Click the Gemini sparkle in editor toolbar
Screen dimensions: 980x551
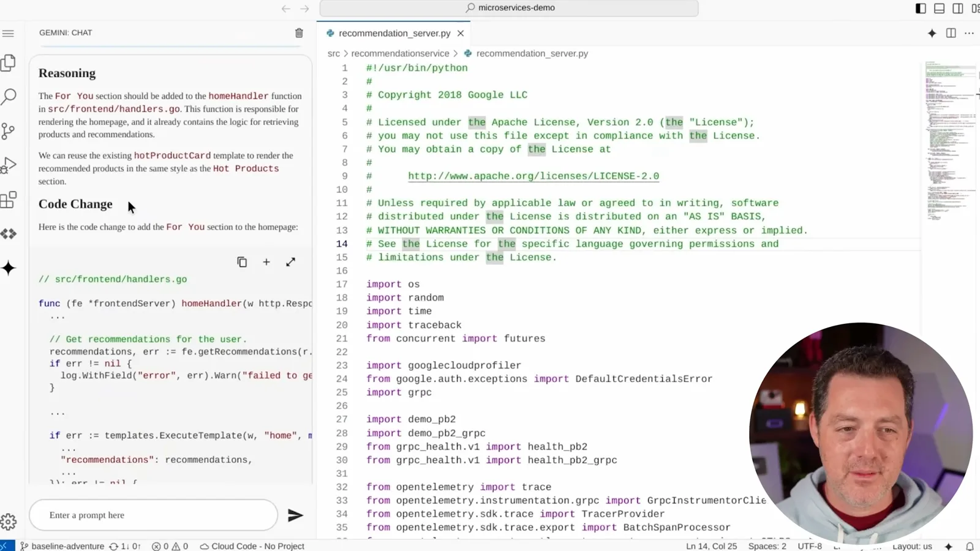(932, 33)
